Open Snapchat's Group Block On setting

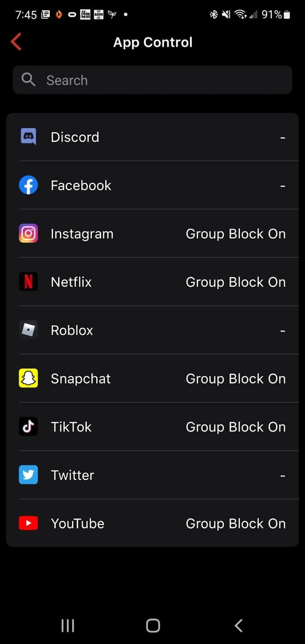pos(235,379)
